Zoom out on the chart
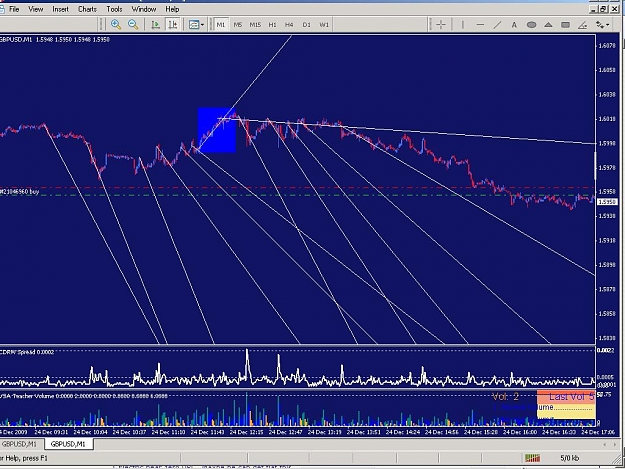The width and height of the screenshot is (625, 469). pyautogui.click(x=133, y=25)
